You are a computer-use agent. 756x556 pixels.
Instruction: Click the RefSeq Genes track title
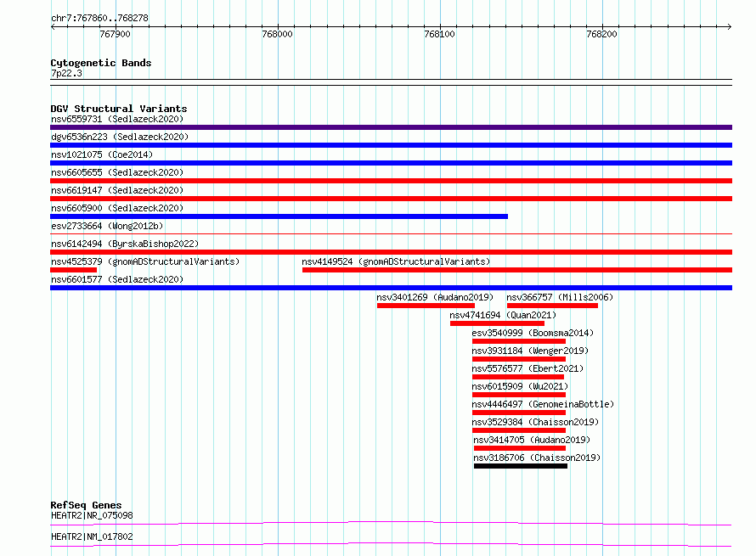(86, 505)
